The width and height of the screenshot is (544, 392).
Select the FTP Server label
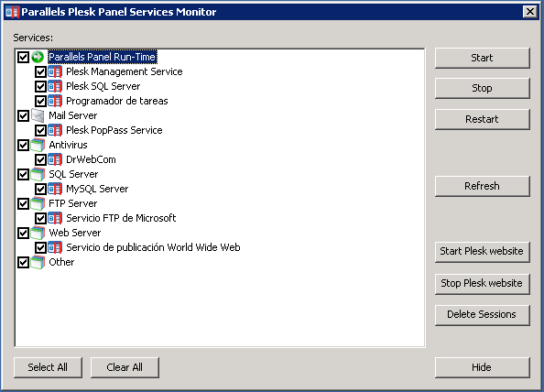pos(73,203)
